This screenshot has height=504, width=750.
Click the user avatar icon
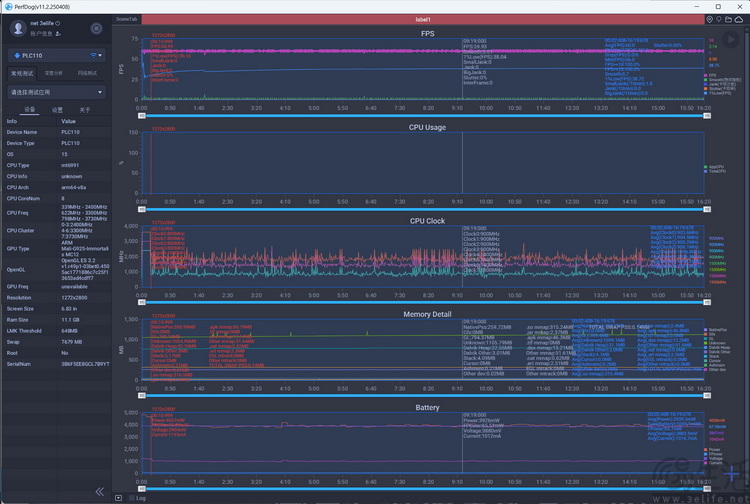pos(18,28)
